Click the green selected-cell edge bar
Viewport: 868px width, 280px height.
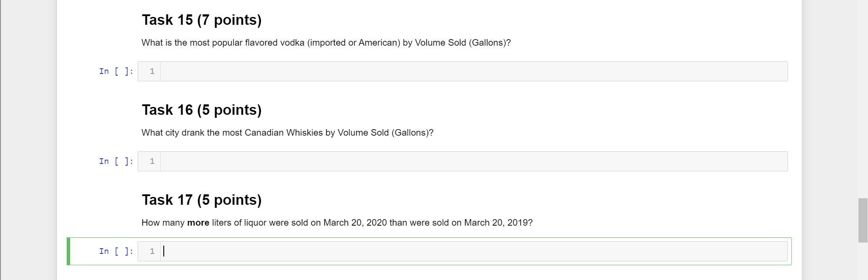coord(68,251)
